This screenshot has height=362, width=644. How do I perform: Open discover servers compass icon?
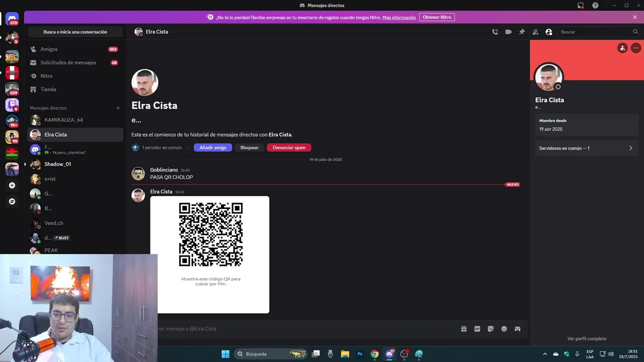coord(12,201)
